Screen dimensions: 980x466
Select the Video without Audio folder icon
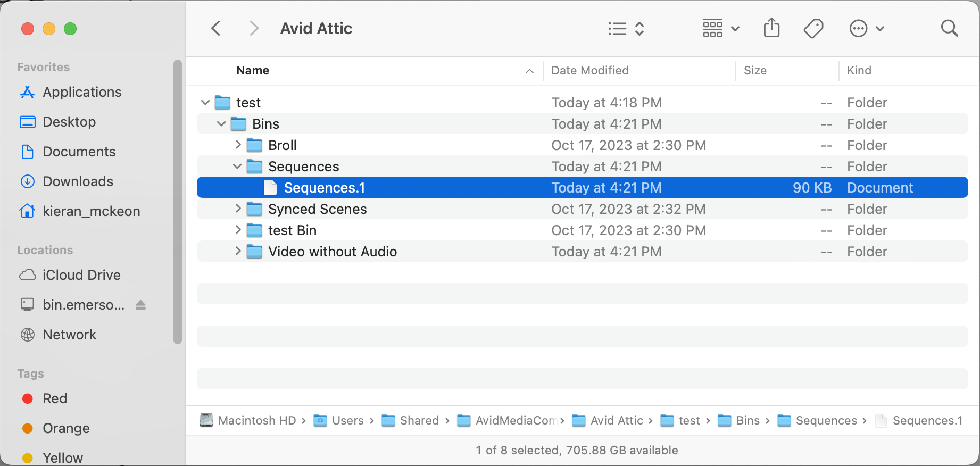point(254,251)
